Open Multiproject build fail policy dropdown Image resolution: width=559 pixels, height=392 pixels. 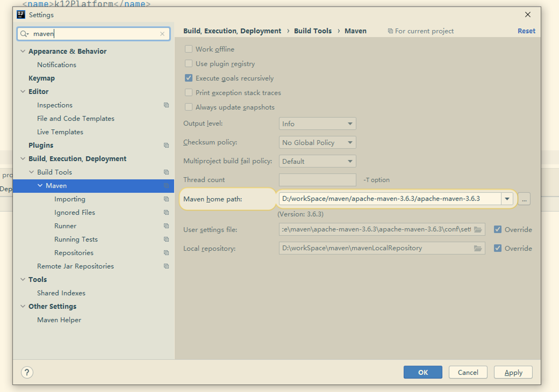[317, 161]
